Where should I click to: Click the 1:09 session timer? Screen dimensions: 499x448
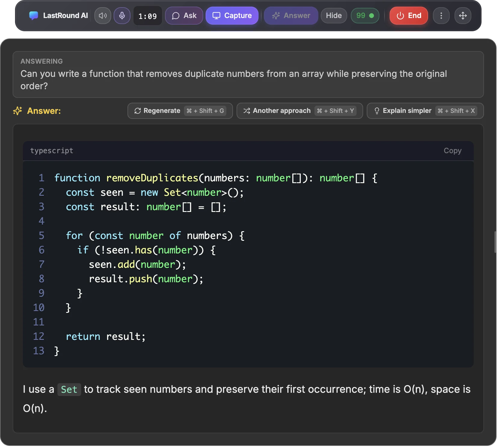148,16
